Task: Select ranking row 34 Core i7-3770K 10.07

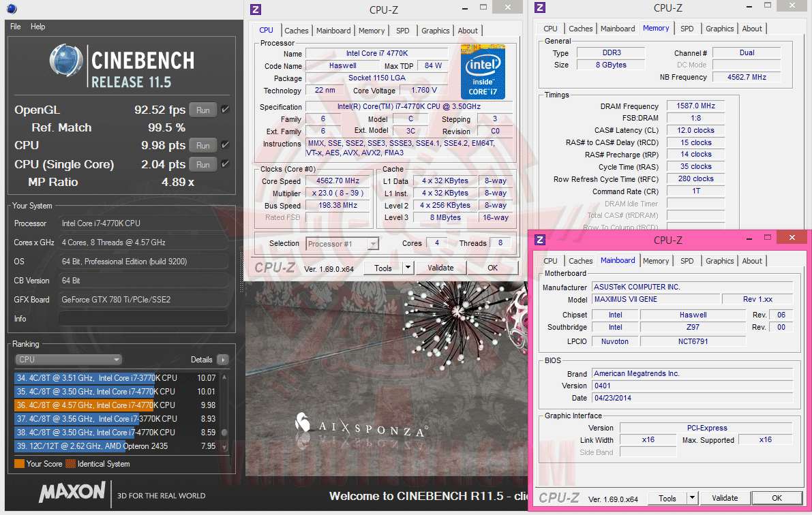Action: [x=115, y=378]
